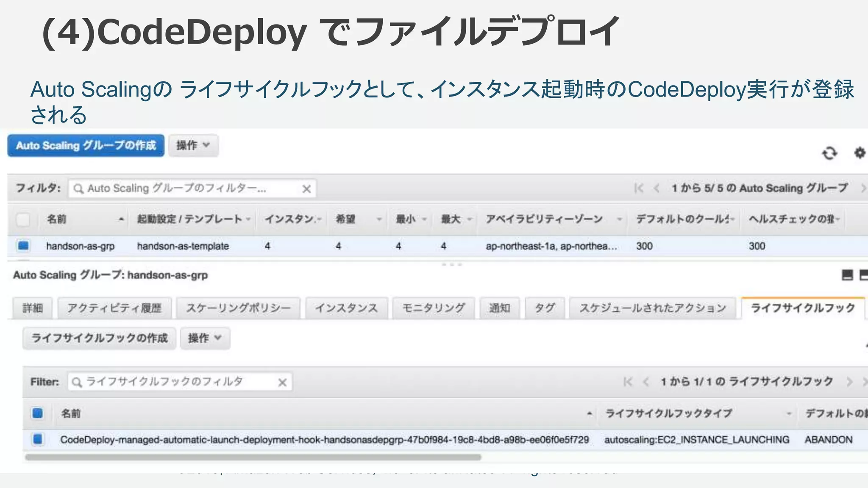Sort by 名前 column in Auto Scaling table
This screenshot has height=488, width=868.
pyautogui.click(x=85, y=219)
